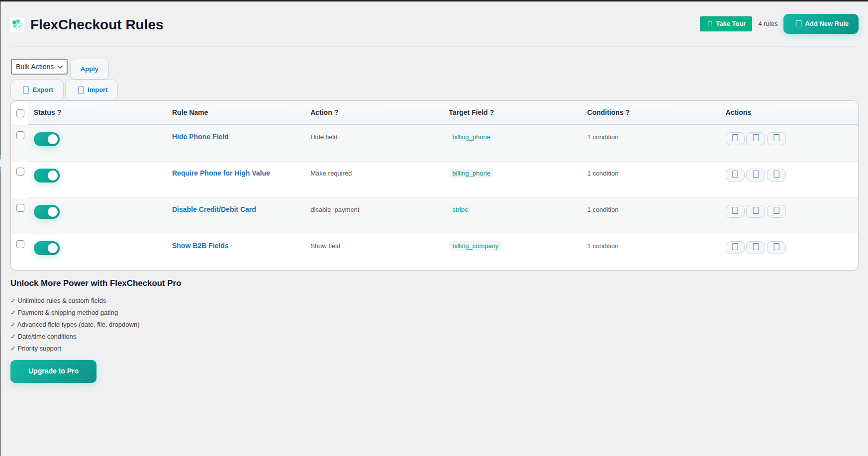Click the duplicate icon for Require Phone for High Value
Image resolution: width=868 pixels, height=456 pixels.
[755, 175]
